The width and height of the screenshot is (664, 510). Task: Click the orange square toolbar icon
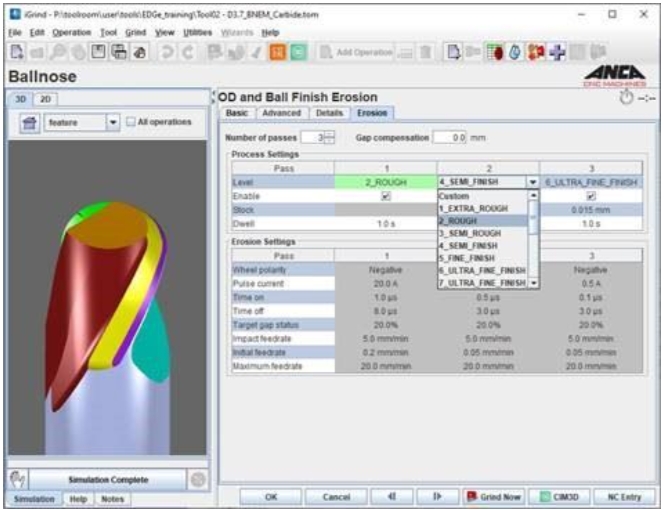[278, 52]
